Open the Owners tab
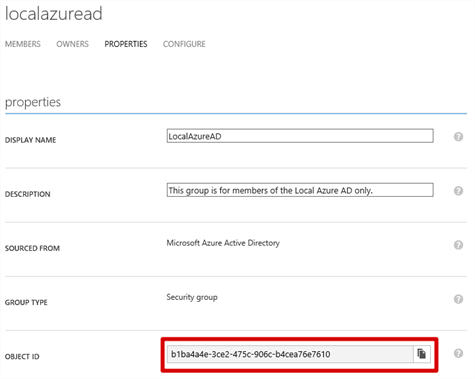Image resolution: width=475 pixels, height=379 pixels. point(72,44)
